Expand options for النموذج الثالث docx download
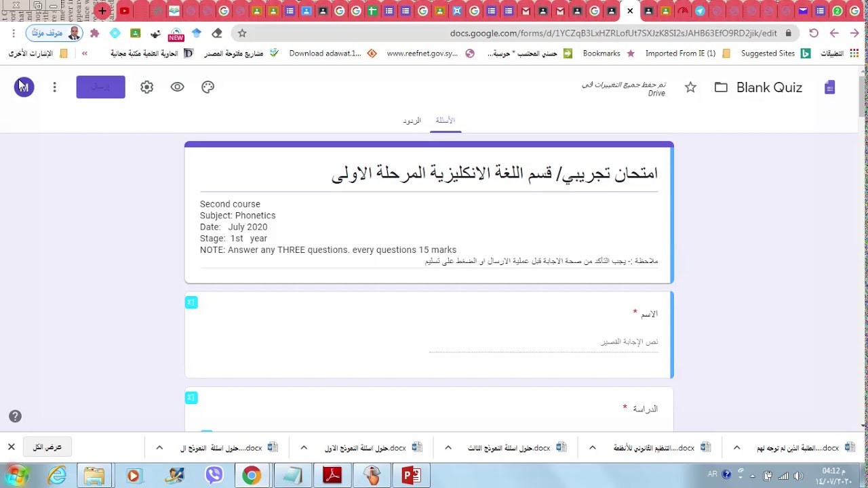 point(448,447)
